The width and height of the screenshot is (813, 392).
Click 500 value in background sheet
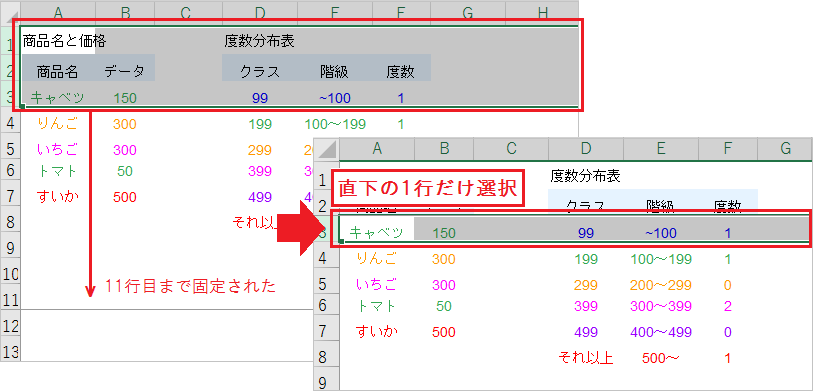point(124,197)
